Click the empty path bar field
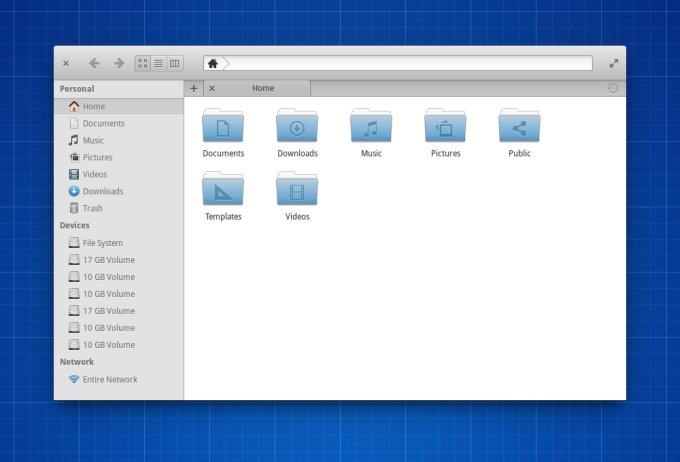This screenshot has width=680, height=462. point(410,63)
